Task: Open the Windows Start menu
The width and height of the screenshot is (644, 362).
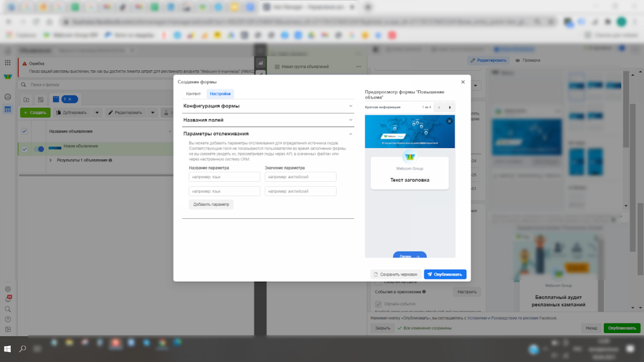Action: click(8, 349)
